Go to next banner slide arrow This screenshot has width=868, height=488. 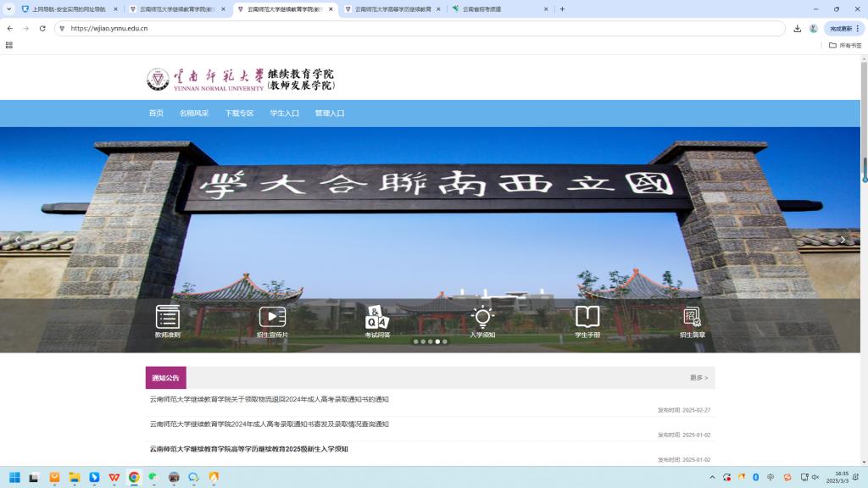[x=842, y=240]
